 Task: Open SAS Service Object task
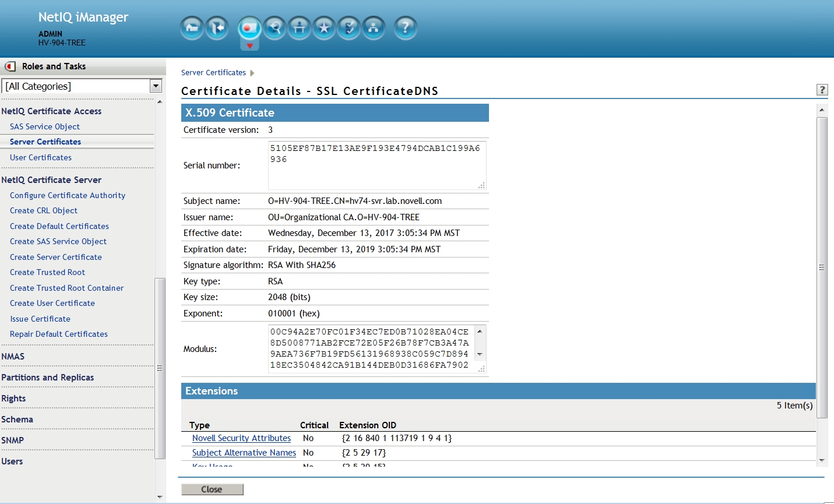[x=45, y=126]
